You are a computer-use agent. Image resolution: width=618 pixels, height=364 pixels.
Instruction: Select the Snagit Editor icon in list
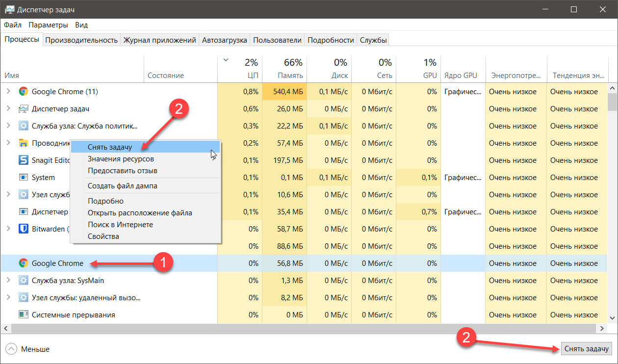tap(23, 160)
